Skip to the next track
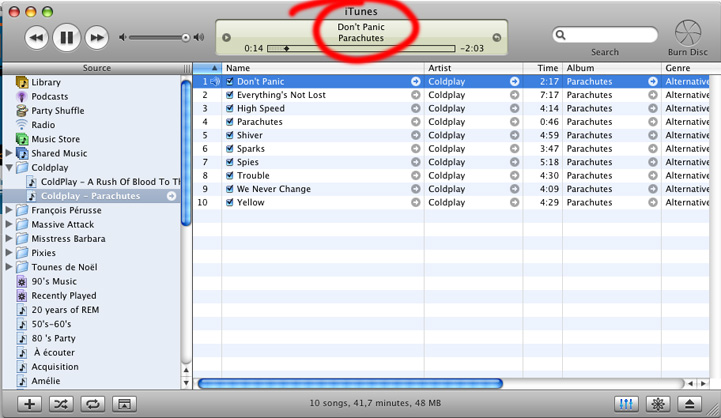The image size is (721, 418). pos(97,38)
